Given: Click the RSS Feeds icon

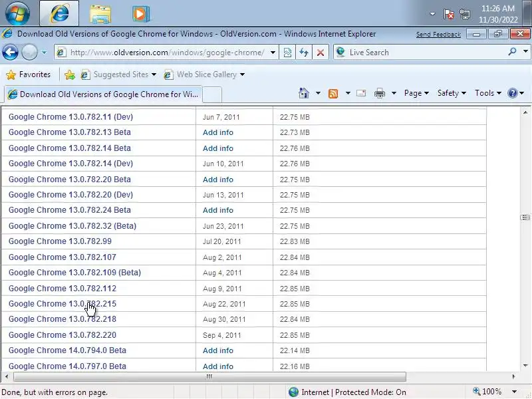Looking at the screenshot, I should [333, 93].
